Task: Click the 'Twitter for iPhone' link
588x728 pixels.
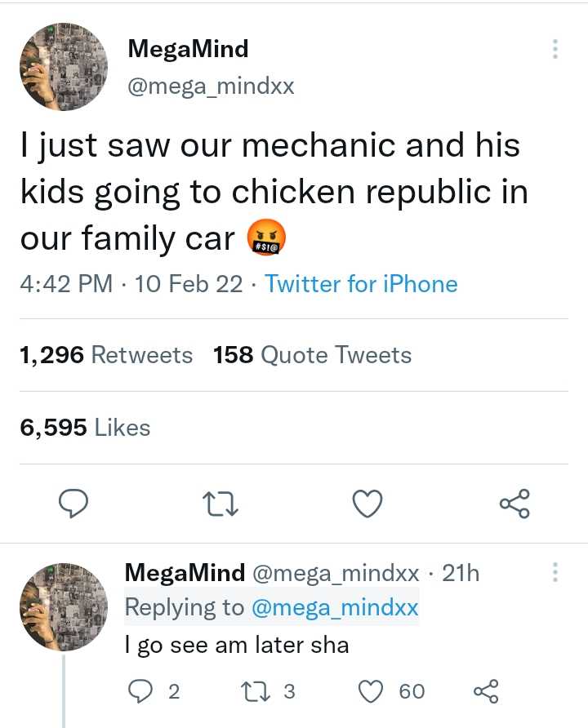Action: click(x=361, y=284)
